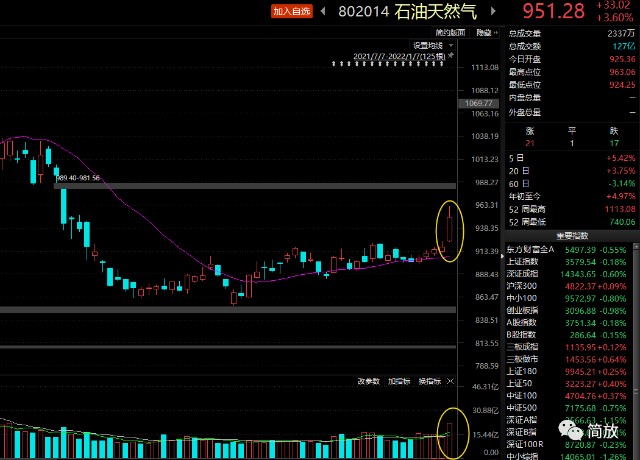
Task: Click the 跌 count 17
Action: pyautogui.click(x=614, y=143)
